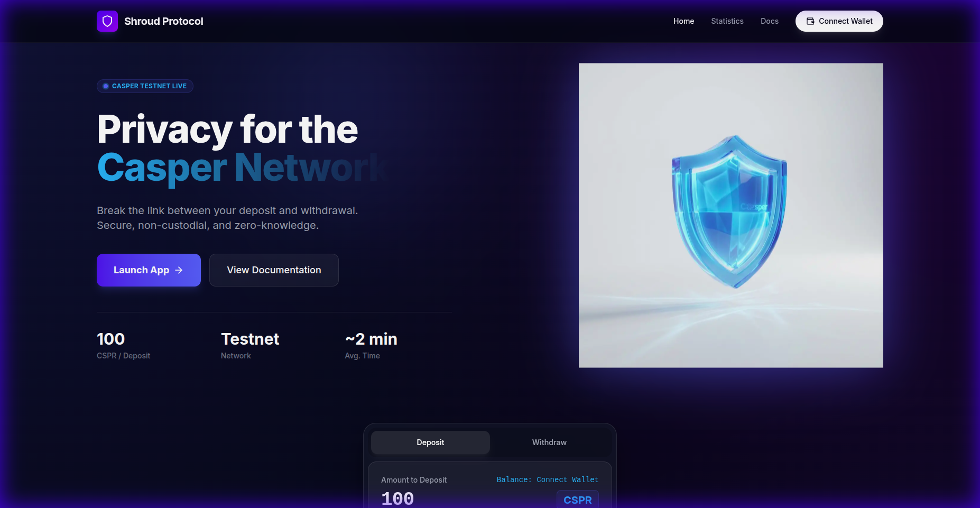Click the arrow icon in Launch App
Screen dimensions: 980x508
coord(179,270)
